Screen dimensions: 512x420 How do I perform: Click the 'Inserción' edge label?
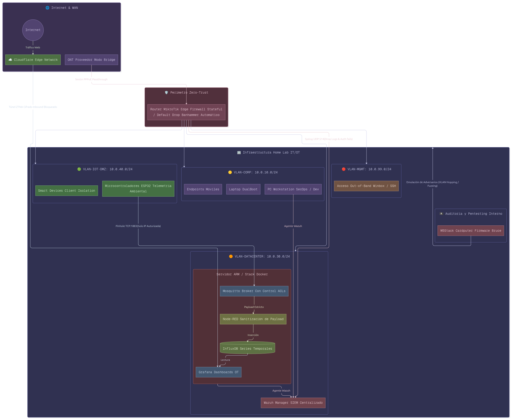[253, 335]
